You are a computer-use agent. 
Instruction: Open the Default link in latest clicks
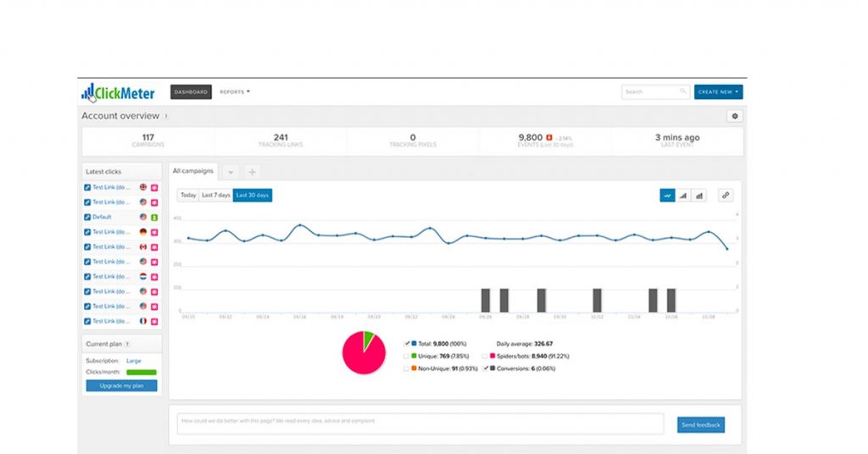coord(102,218)
